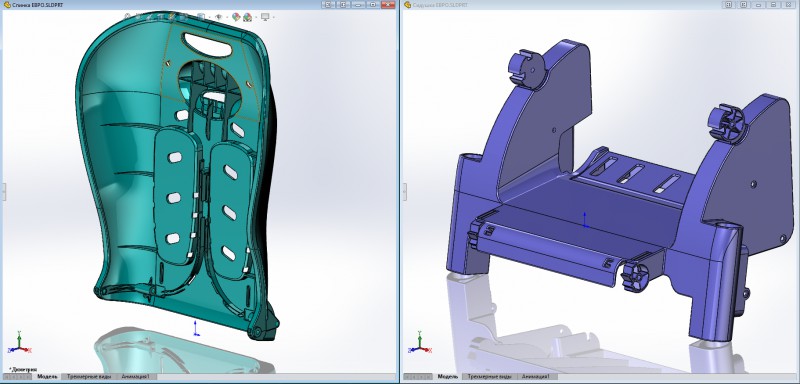Image resolution: width=800 pixels, height=384 pixels.
Task: Click Hide/Show Items eye icon in left window
Action: click(x=218, y=17)
